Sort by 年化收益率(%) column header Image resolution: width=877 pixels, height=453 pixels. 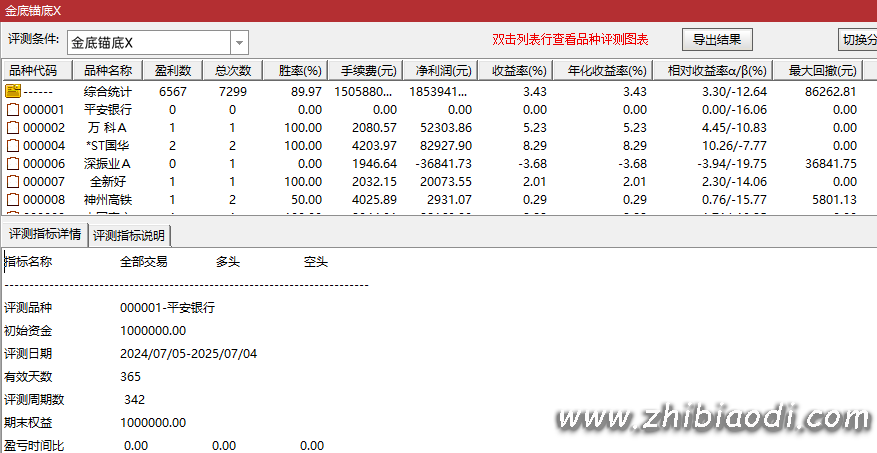point(603,70)
